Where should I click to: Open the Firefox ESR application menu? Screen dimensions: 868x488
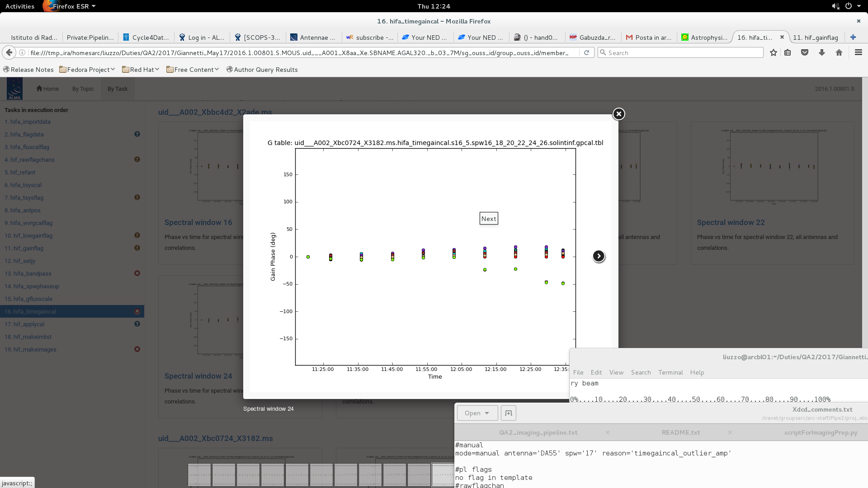click(x=70, y=6)
